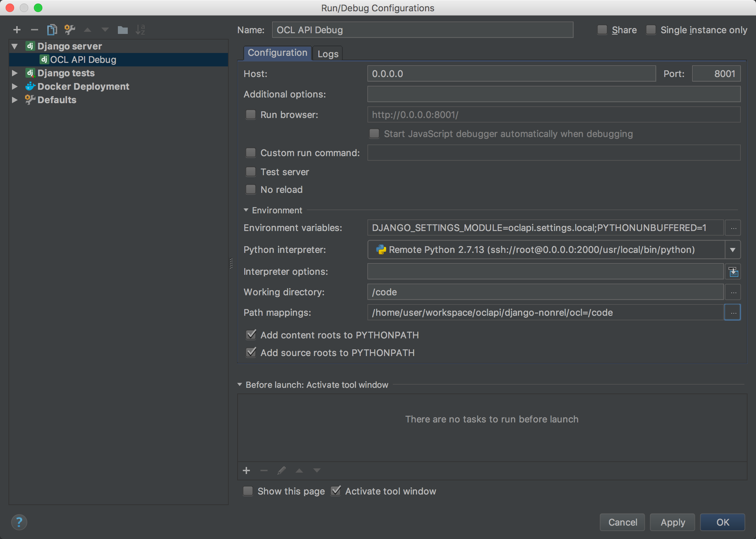
Task: Open the Python interpreter dropdown
Action: (733, 250)
